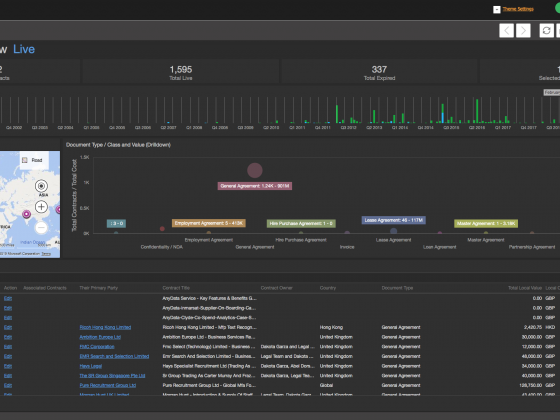Select the blue bar near Q3 2015
560x420 pixels.
443,118
